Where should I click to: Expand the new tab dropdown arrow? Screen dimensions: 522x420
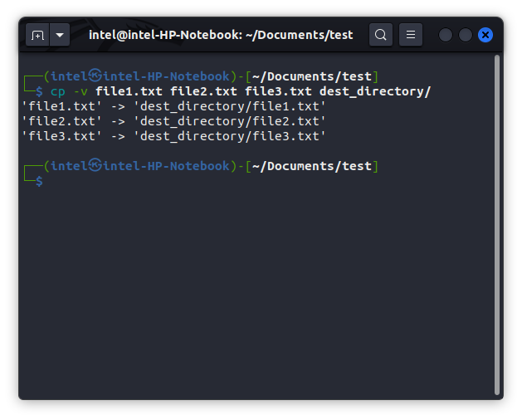pyautogui.click(x=60, y=35)
